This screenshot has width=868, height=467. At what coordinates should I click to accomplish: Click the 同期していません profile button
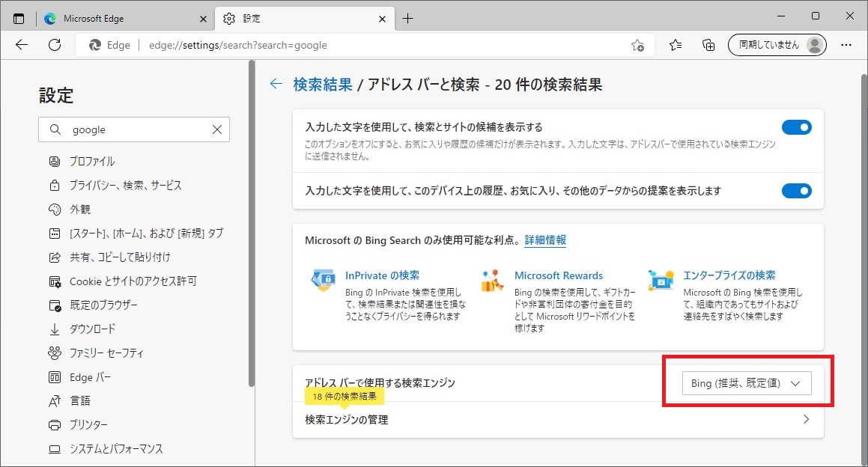point(777,46)
